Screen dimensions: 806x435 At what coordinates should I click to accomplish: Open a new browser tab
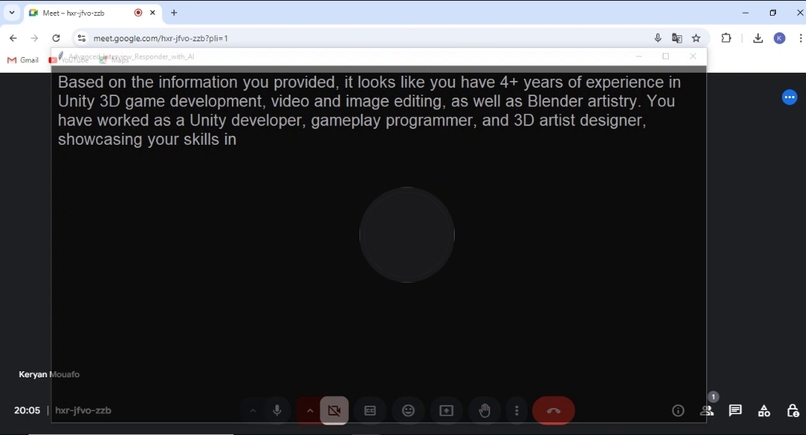click(x=174, y=13)
